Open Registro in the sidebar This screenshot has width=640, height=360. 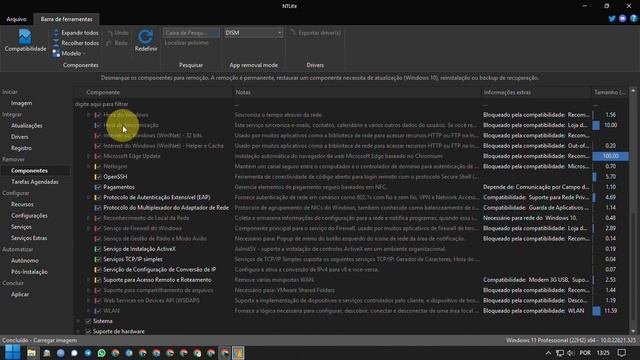click(21, 148)
